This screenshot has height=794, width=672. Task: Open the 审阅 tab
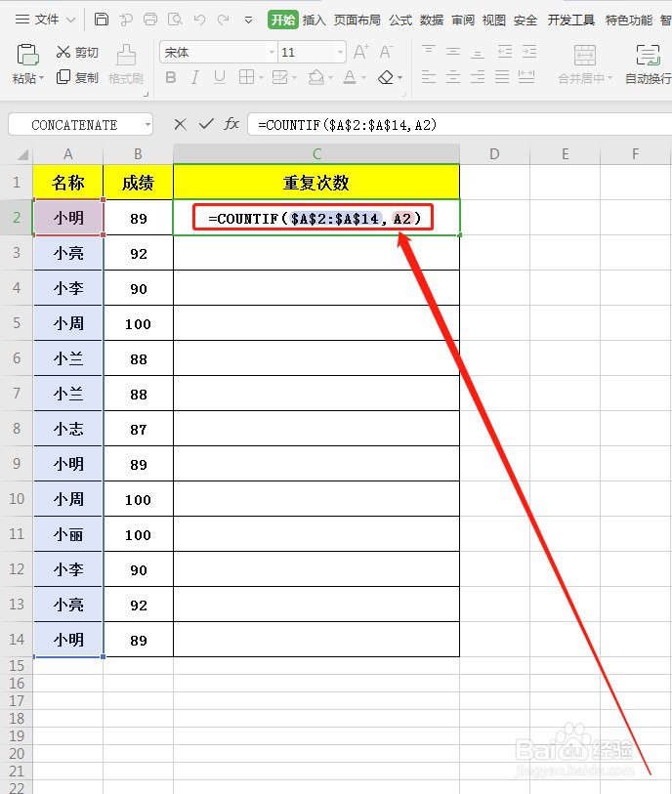(463, 20)
